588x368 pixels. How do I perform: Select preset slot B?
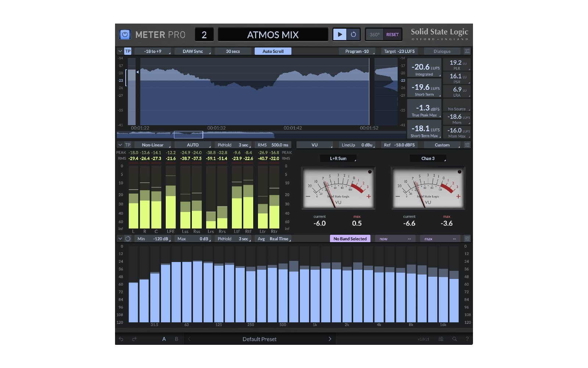coord(176,339)
